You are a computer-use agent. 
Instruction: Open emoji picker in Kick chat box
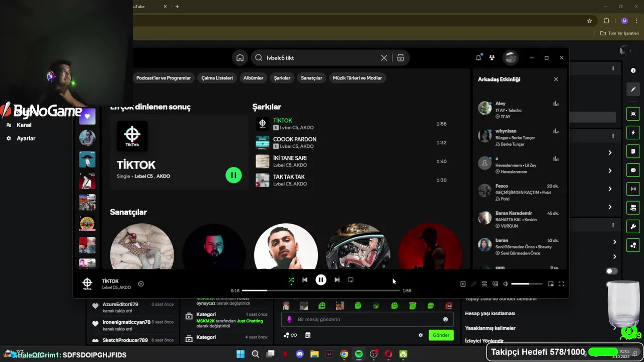[445, 319]
